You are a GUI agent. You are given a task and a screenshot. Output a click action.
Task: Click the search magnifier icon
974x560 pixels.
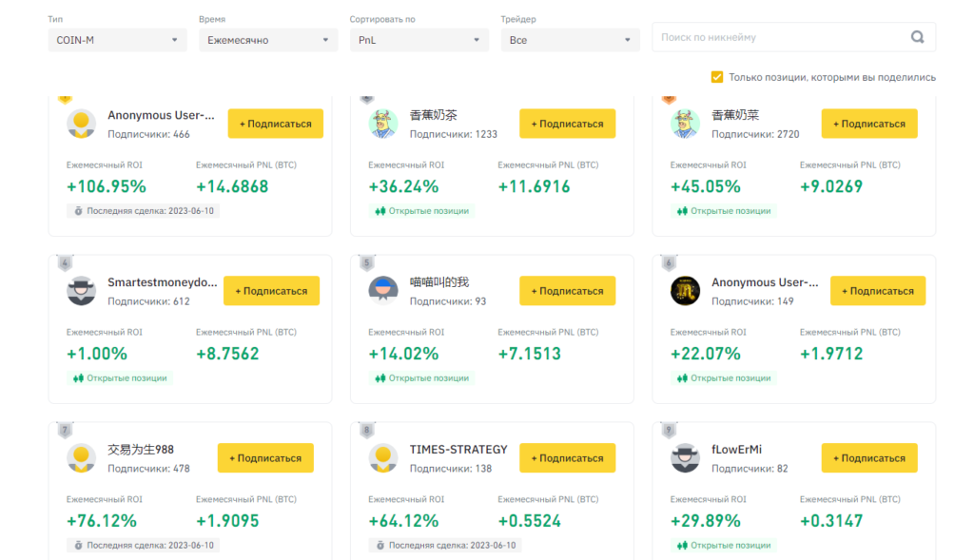[x=917, y=36]
